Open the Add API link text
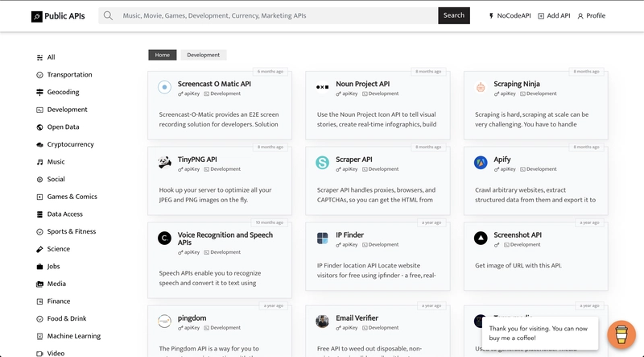Screen dimensions: 644x357 tap(559, 15)
